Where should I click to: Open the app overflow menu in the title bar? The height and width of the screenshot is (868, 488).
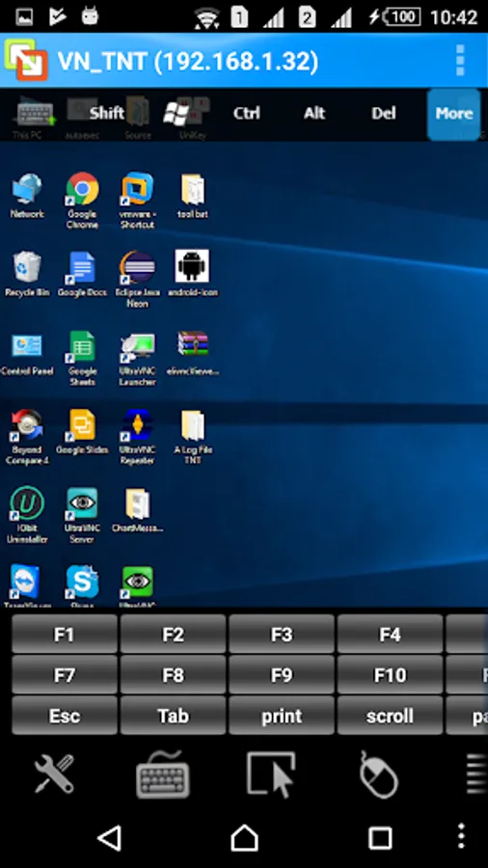click(460, 60)
